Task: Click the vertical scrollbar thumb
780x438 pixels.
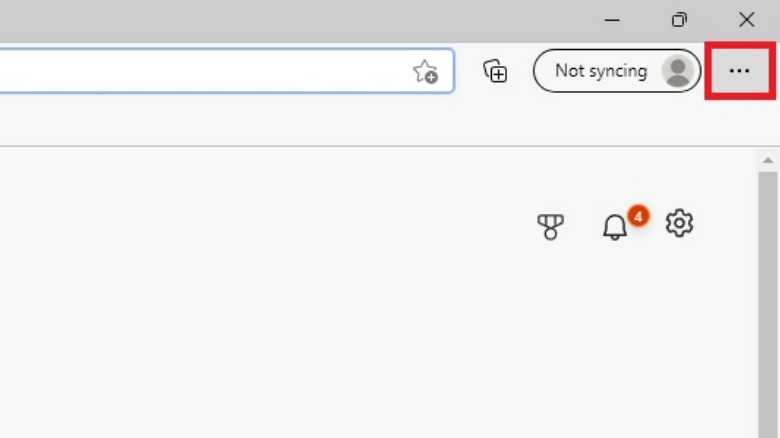Action: click(768, 300)
